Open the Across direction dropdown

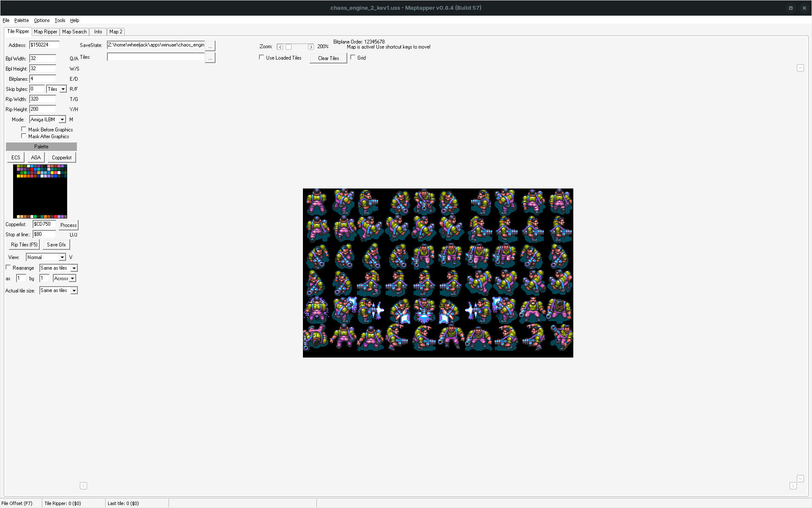click(72, 279)
